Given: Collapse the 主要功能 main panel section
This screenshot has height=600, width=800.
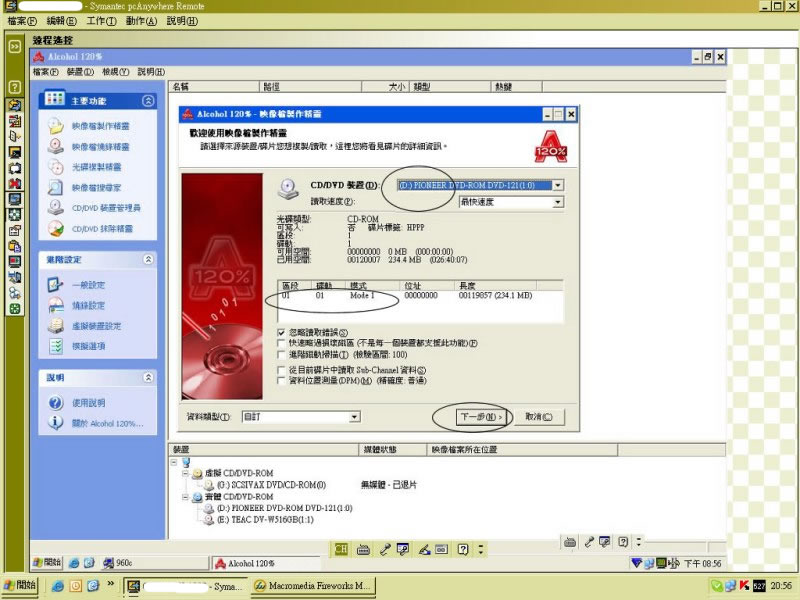Looking at the screenshot, I should 148,101.
